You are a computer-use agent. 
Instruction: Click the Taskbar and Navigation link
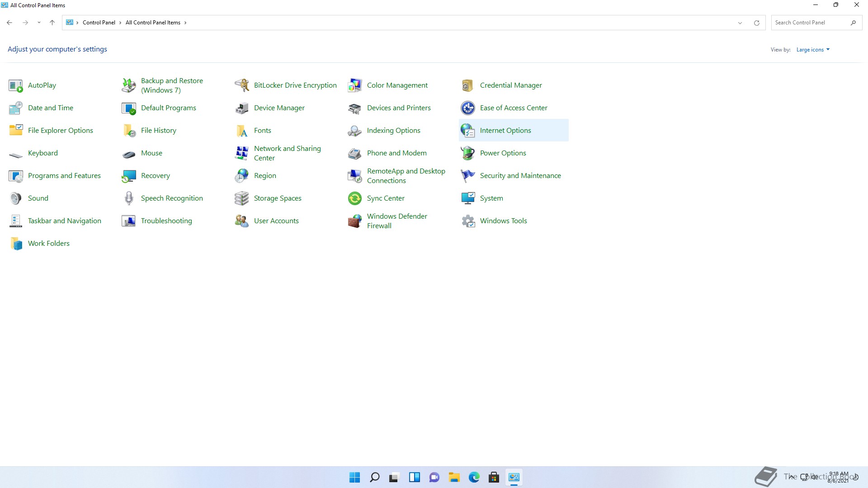[x=65, y=221]
